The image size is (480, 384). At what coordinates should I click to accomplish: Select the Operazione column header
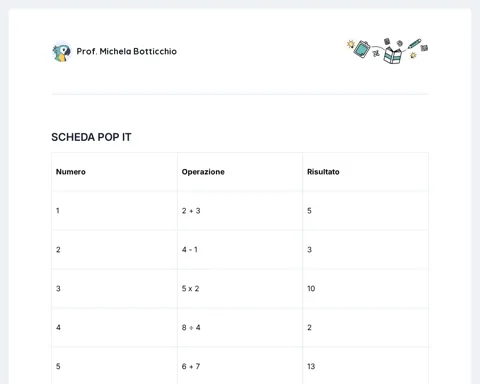(x=240, y=172)
